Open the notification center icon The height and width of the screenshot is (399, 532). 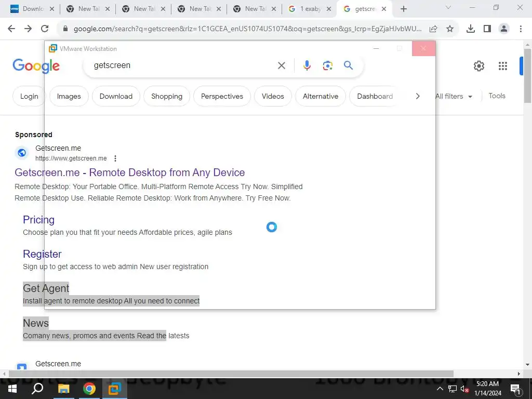click(x=515, y=389)
